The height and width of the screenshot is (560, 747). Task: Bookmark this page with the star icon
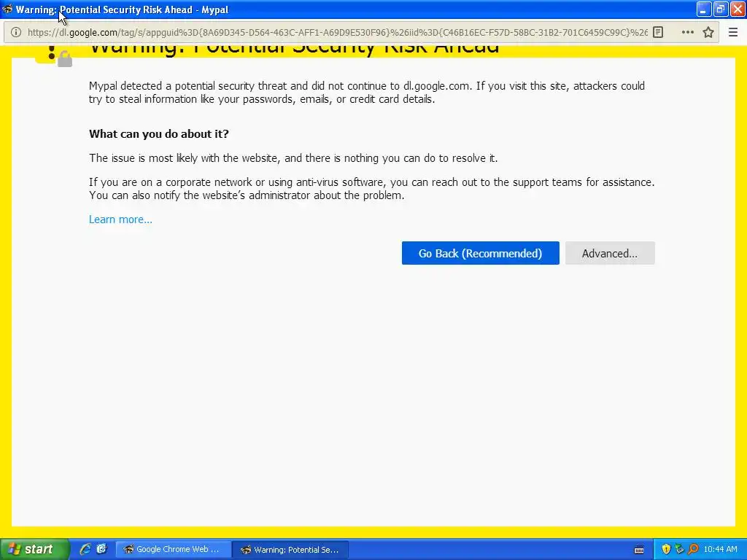point(708,32)
